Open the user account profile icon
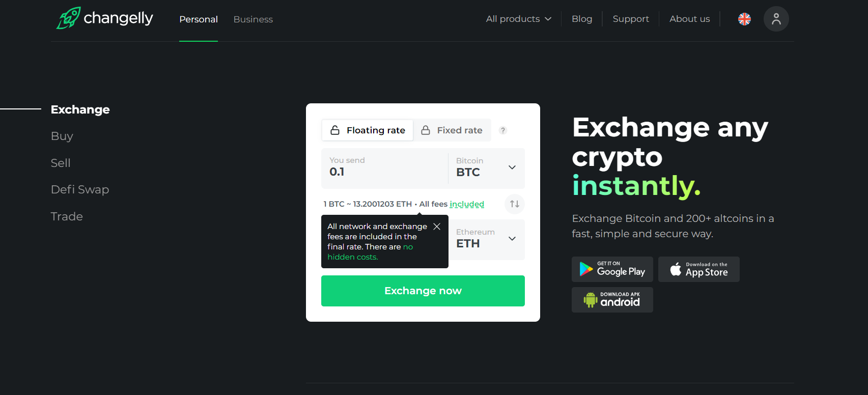 click(776, 19)
